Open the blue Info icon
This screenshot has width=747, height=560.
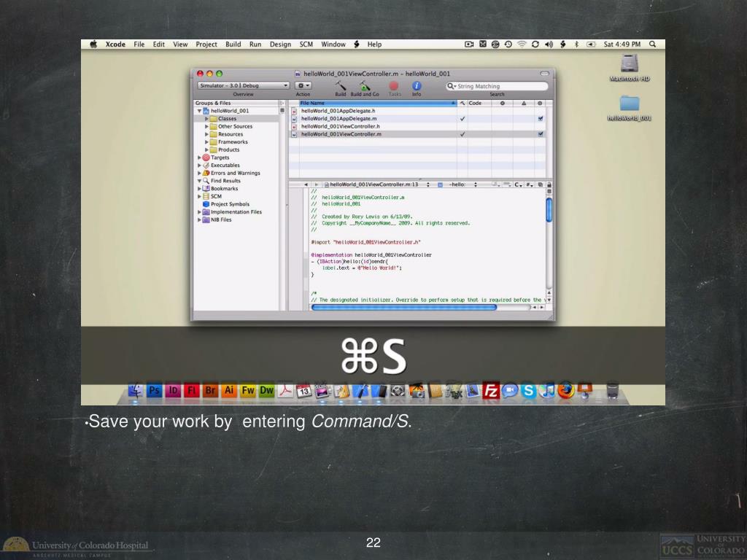pyautogui.click(x=417, y=86)
